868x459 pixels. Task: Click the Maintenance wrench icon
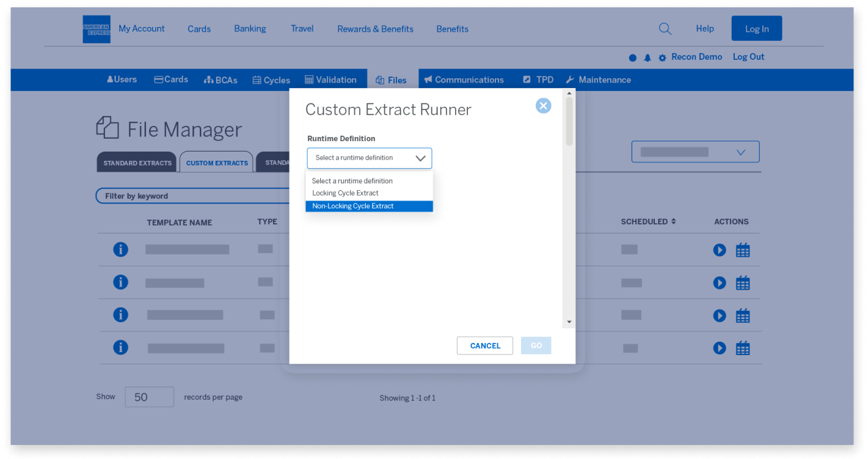(x=569, y=79)
